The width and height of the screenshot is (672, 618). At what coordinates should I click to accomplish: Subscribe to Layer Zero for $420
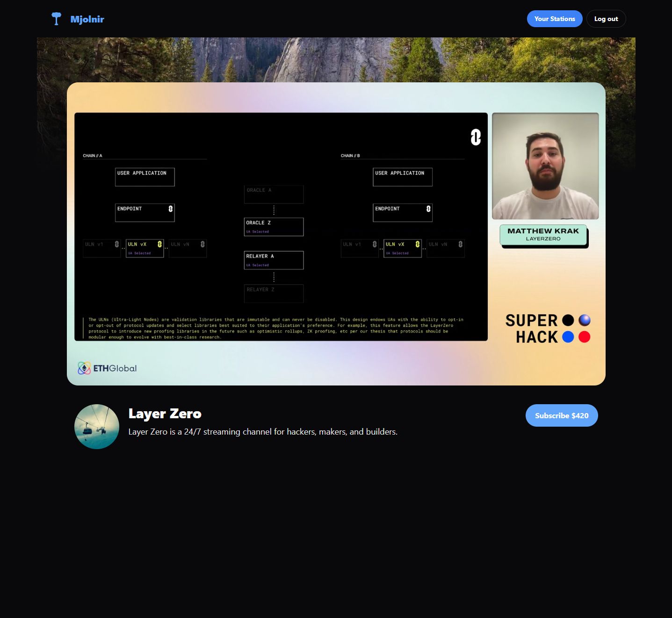click(x=562, y=415)
